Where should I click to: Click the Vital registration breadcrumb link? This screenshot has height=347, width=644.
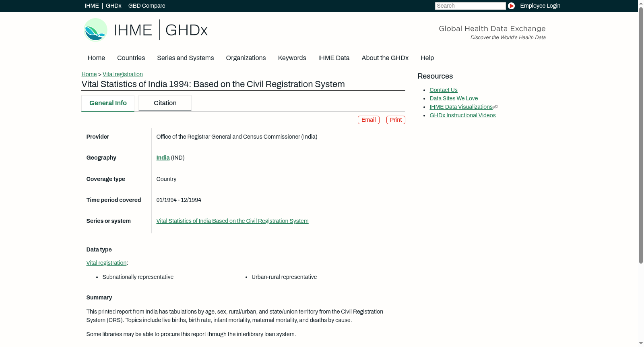pos(123,74)
